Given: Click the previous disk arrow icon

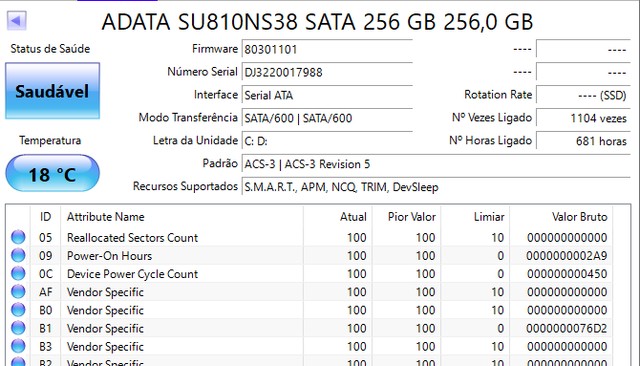Looking at the screenshot, I should [x=16, y=20].
